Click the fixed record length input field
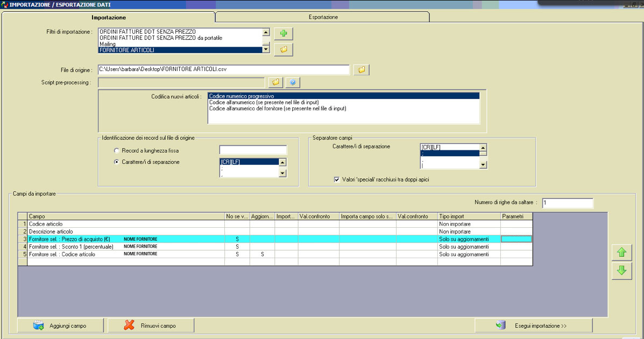Screen dimensions: 644x339 point(253,150)
